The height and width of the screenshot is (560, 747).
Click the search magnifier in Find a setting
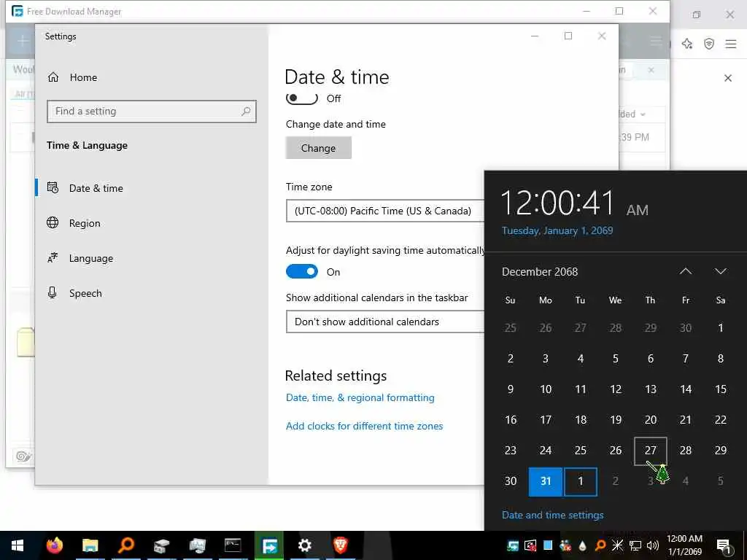point(246,112)
